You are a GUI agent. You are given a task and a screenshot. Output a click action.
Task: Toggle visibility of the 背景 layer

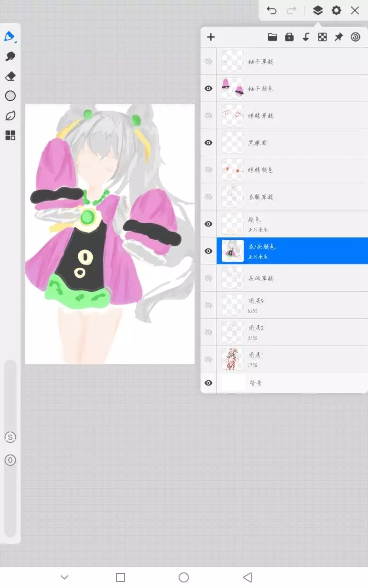(208, 383)
